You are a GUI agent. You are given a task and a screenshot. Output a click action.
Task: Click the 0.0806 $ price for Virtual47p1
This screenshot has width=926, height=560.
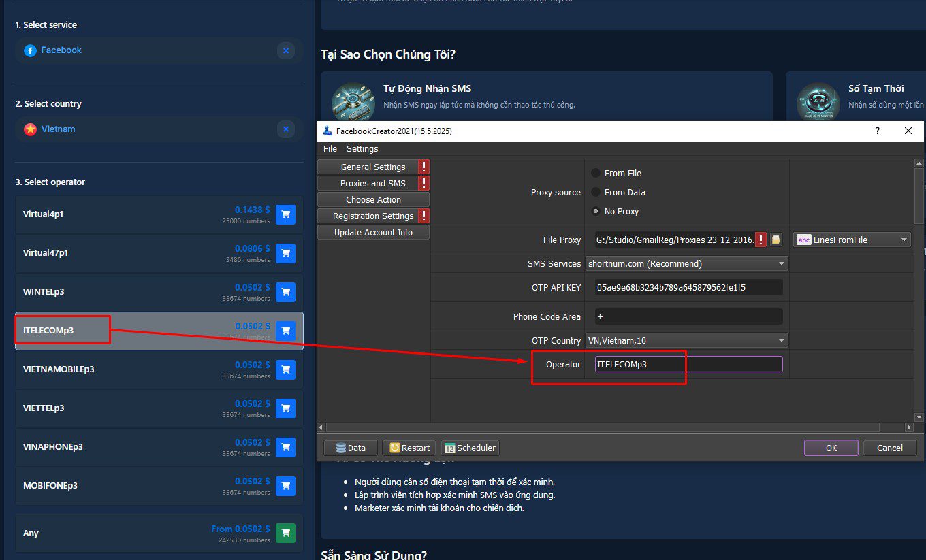pos(253,248)
